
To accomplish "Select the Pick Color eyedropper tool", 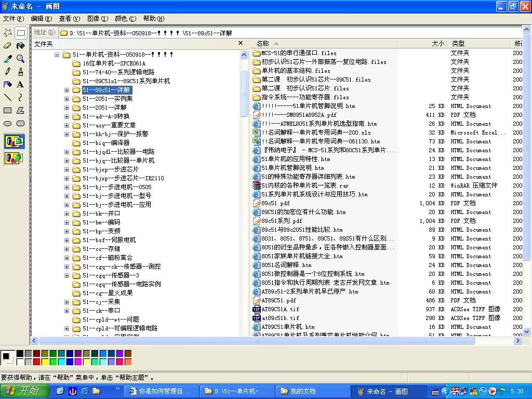I will pos(7,59).
